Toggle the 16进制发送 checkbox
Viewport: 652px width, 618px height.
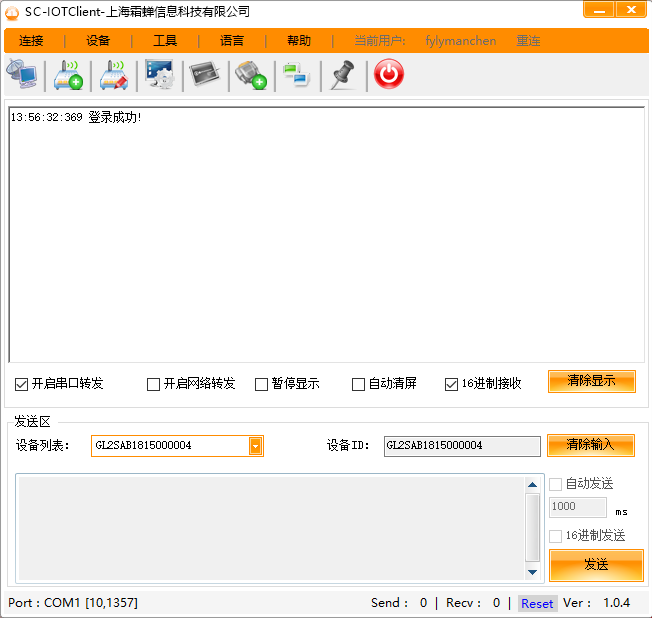tap(556, 536)
